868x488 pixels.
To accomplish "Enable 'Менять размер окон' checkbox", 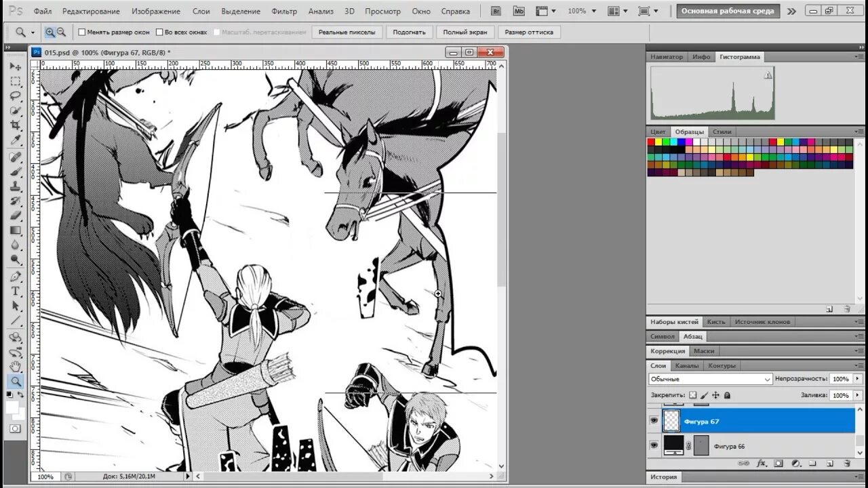I will tap(82, 32).
